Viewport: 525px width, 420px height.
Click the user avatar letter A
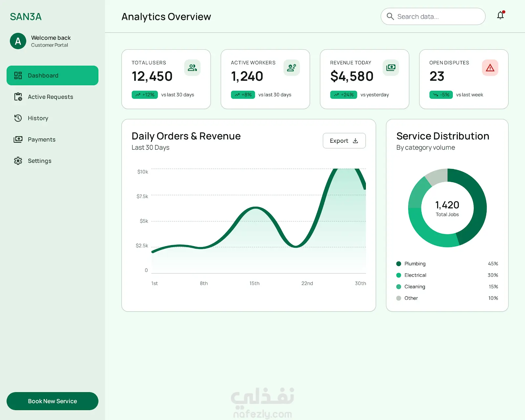(18, 41)
